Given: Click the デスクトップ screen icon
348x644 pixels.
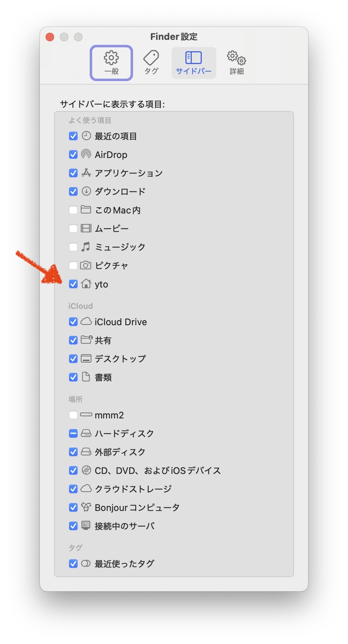Looking at the screenshot, I should click(86, 358).
